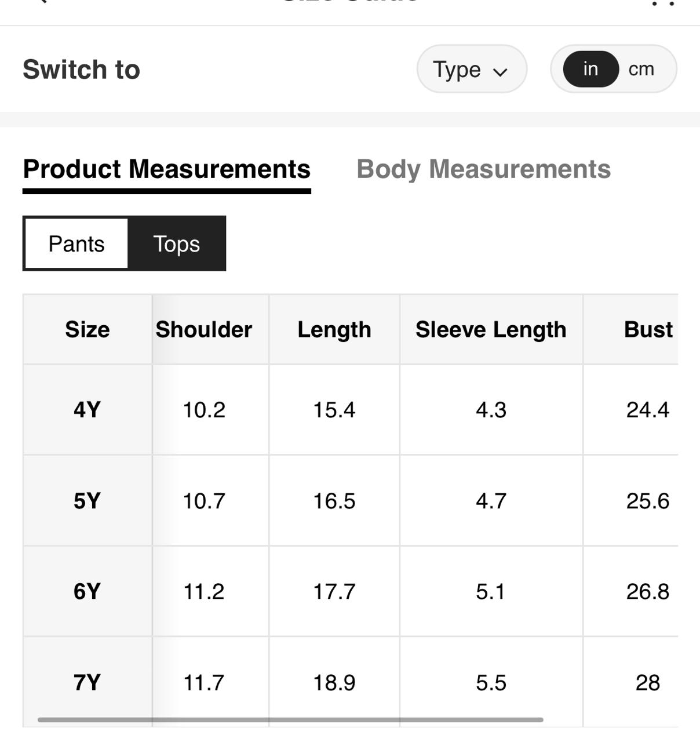Click the Sleeve Length column header
Viewport: 700px width, 742px height.
click(491, 329)
